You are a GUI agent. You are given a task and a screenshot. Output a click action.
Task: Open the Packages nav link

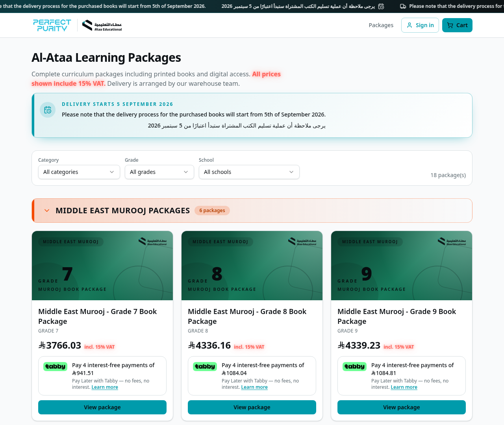[x=381, y=25]
